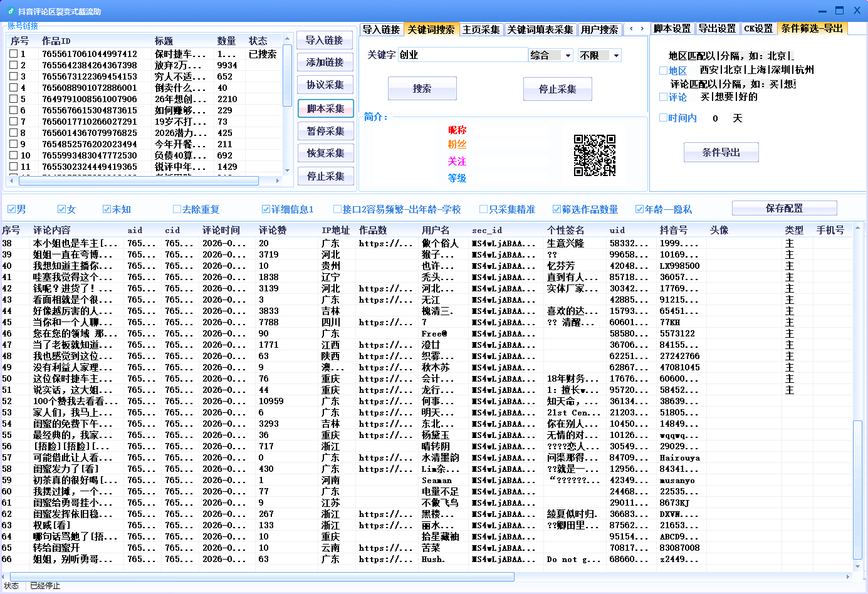Toggle the 女 checkbox
868x594 pixels.
(61, 209)
